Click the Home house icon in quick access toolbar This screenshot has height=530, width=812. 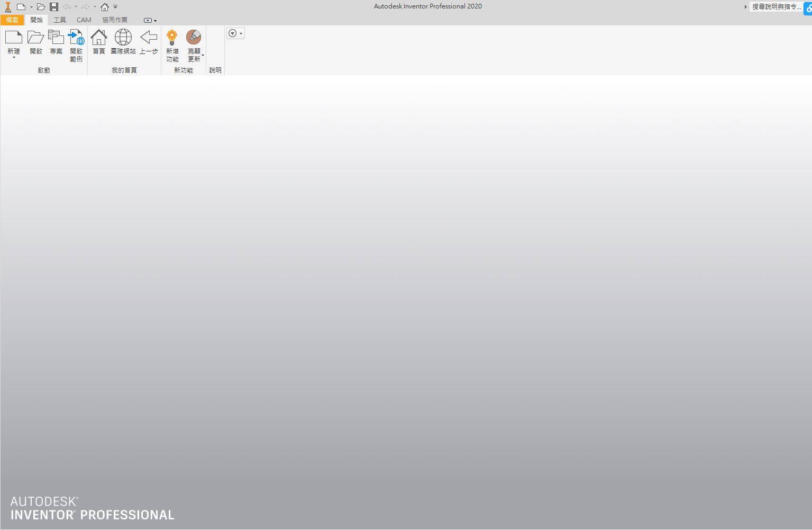coord(105,7)
